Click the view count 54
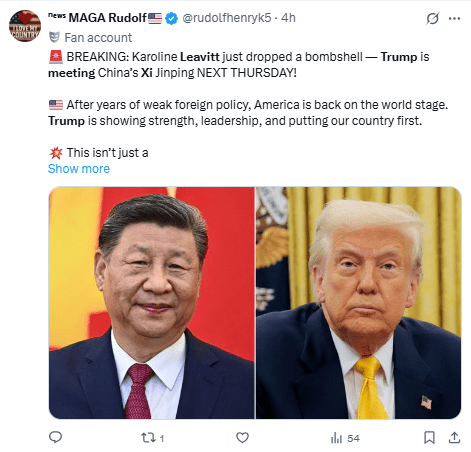This screenshot has width=471, height=452. [353, 438]
